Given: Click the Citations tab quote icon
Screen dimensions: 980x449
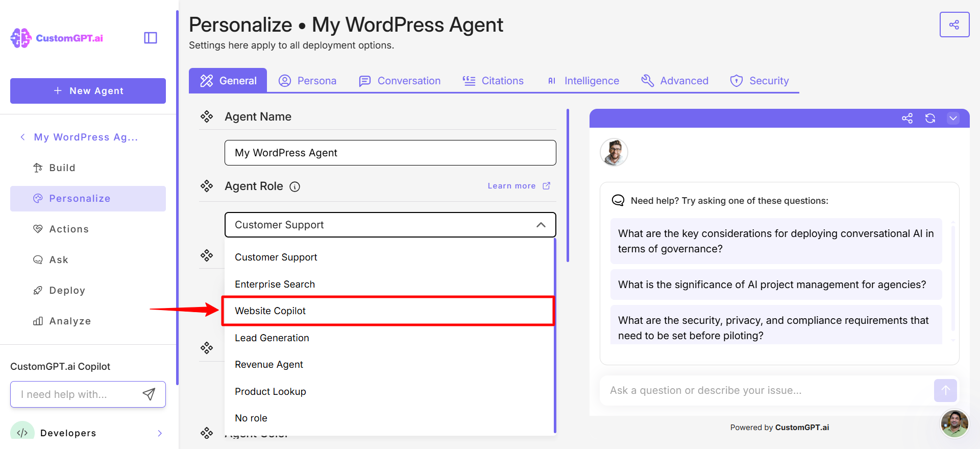Looking at the screenshot, I should (x=469, y=81).
